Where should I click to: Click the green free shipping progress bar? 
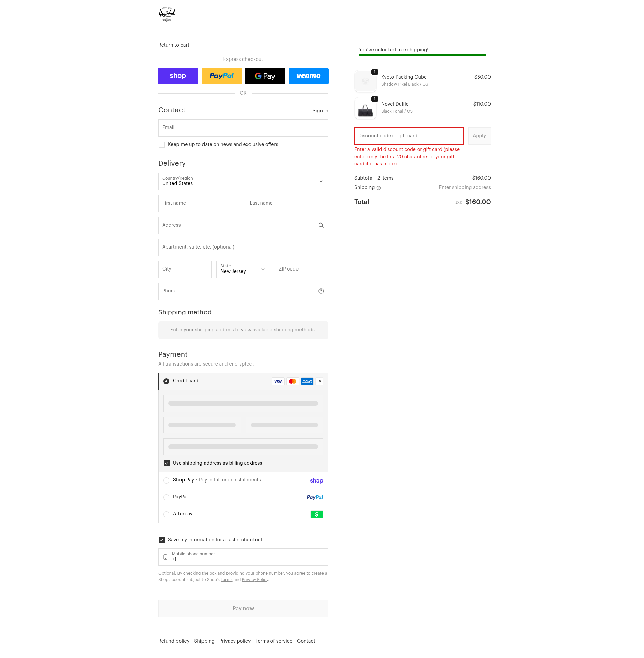[x=422, y=55]
